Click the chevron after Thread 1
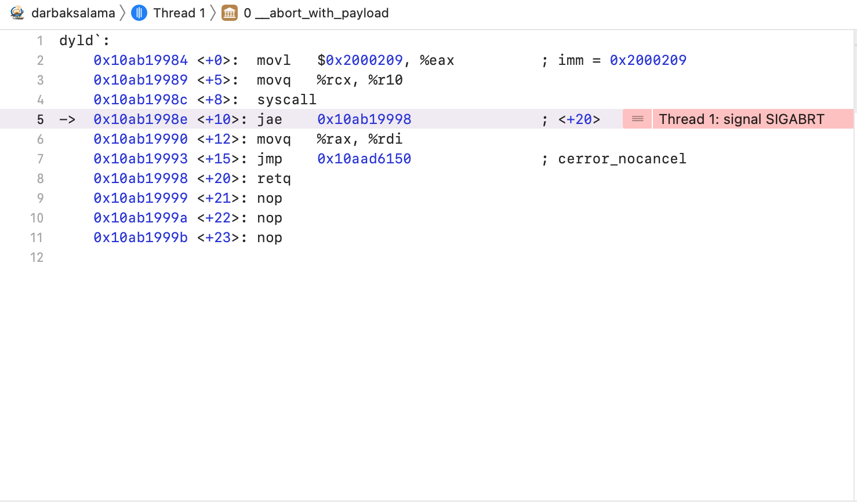Viewport: 857px width, 504px height. 213,13
